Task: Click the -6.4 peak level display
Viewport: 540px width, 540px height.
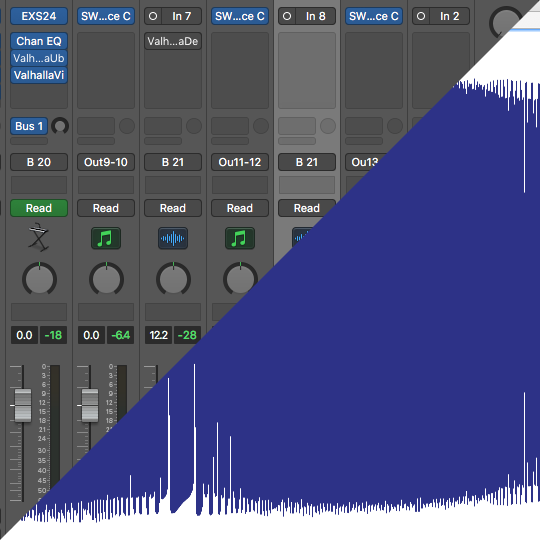Action: pos(121,335)
